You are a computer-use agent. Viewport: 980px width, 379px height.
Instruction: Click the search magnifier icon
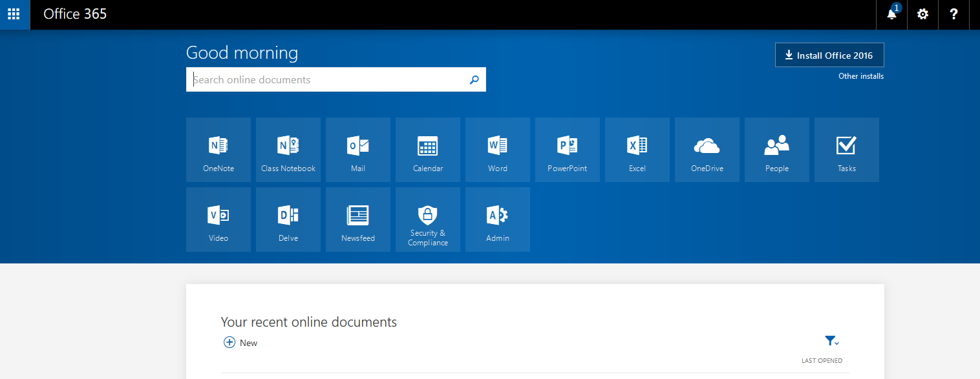[x=474, y=80]
